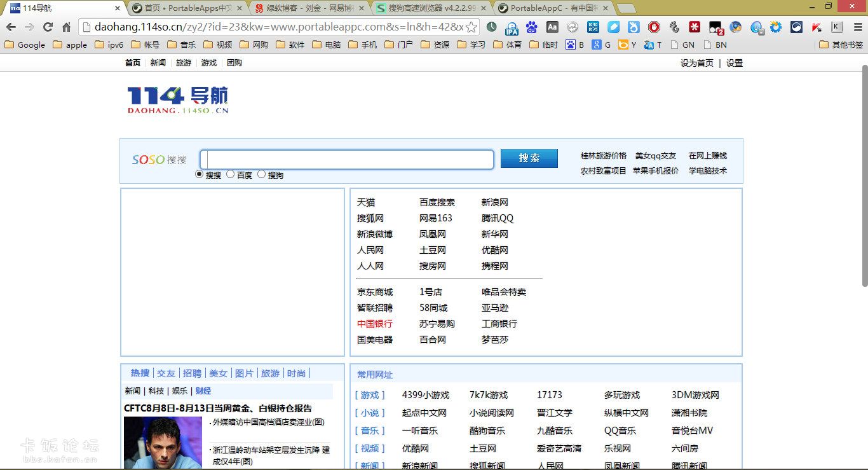Go forward with the browser forward arrow
The width and height of the screenshot is (868, 470).
(29, 27)
